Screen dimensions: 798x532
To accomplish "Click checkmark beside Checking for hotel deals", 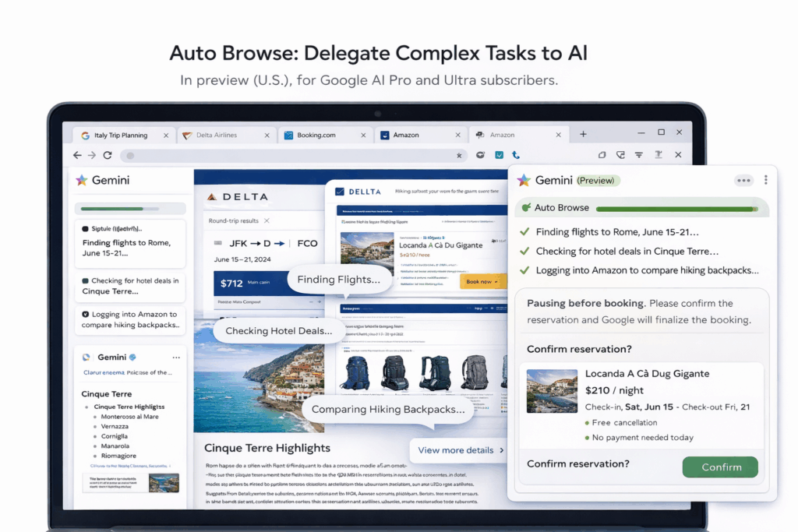I will click(x=524, y=252).
